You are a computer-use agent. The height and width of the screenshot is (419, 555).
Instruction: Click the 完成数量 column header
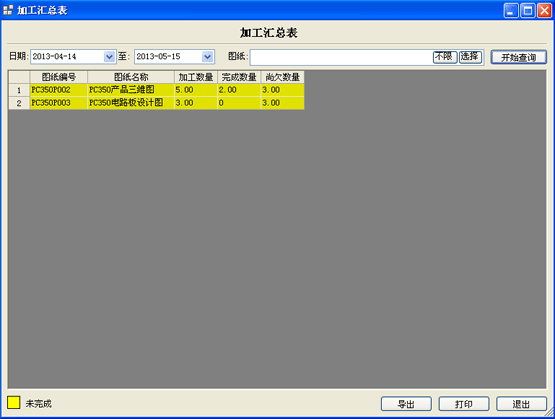(239, 77)
